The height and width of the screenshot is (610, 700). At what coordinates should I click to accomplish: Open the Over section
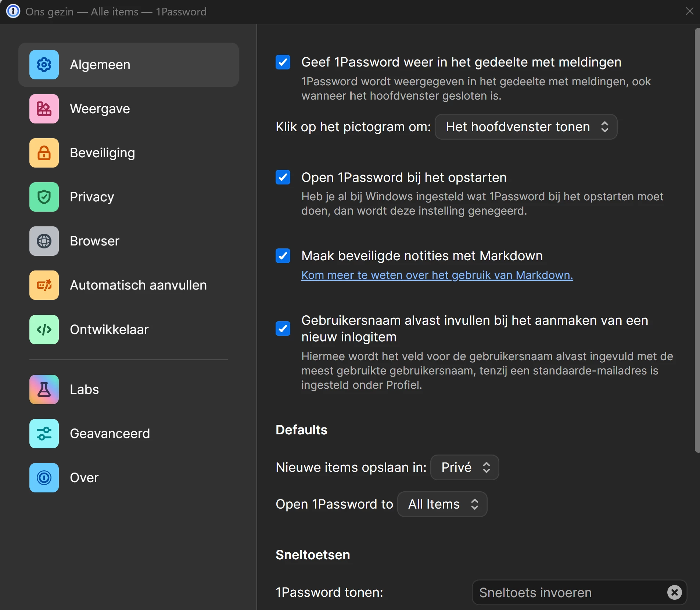click(129, 478)
